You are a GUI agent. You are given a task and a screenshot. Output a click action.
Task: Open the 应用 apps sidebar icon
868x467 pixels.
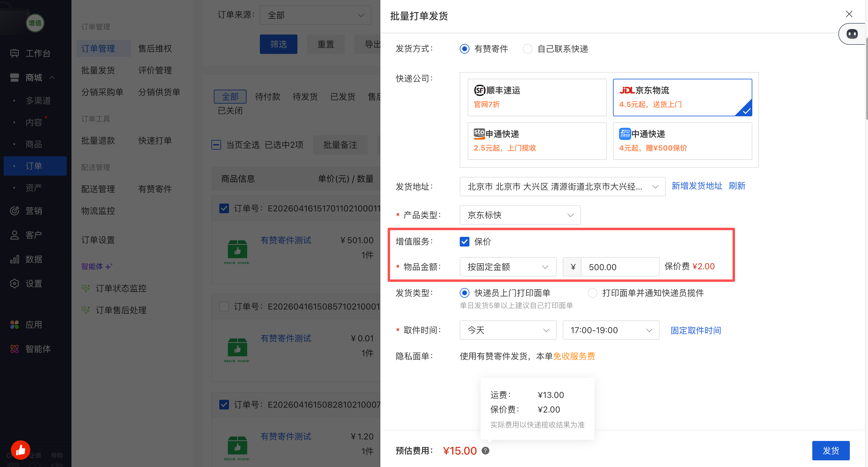[15, 324]
